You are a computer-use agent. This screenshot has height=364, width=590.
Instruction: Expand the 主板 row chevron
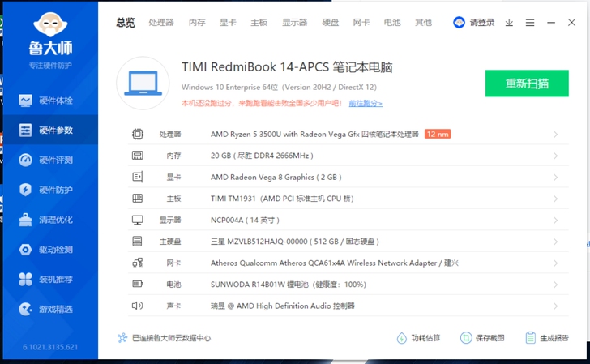pos(555,199)
